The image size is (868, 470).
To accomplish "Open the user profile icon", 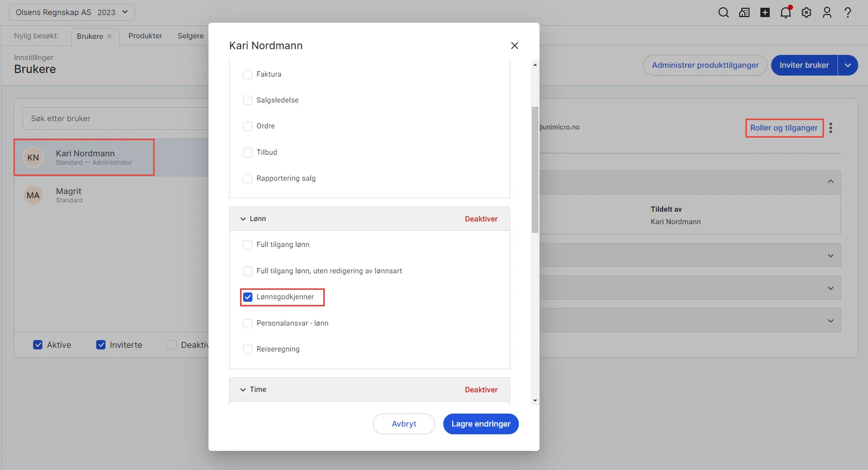I will pos(827,12).
